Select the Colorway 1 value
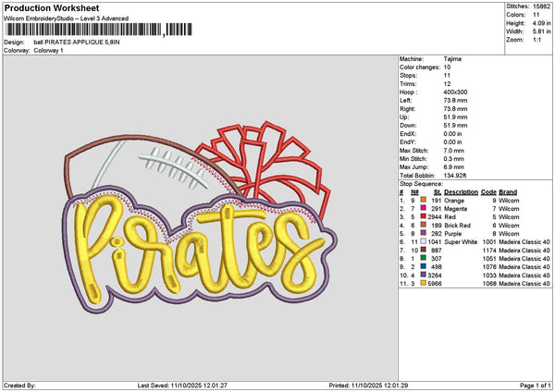555x392 pixels. 48,51
